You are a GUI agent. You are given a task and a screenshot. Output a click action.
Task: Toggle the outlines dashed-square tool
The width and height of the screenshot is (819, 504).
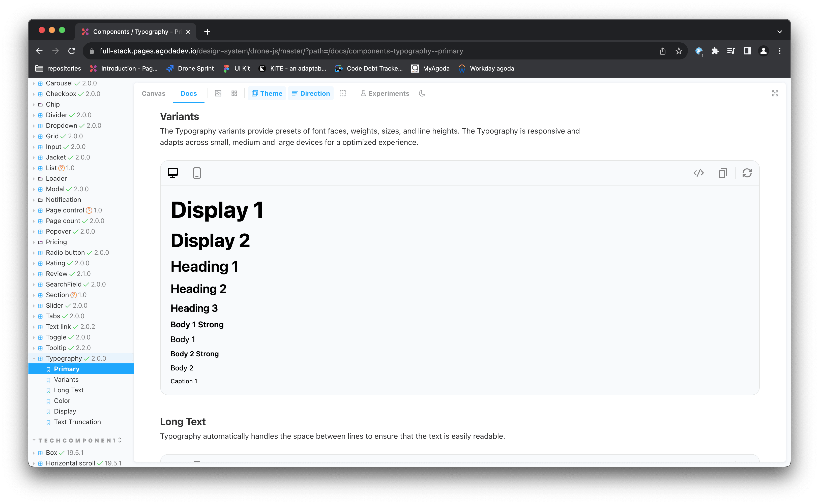click(342, 93)
